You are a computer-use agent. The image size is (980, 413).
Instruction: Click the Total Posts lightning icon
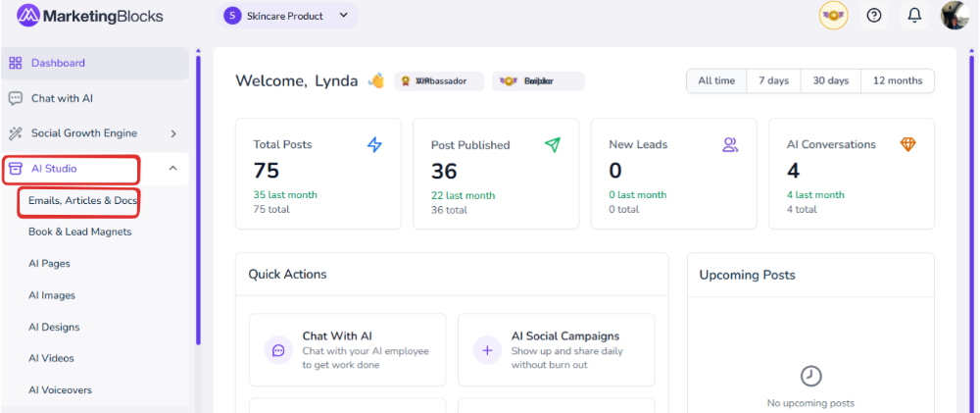pos(374,145)
